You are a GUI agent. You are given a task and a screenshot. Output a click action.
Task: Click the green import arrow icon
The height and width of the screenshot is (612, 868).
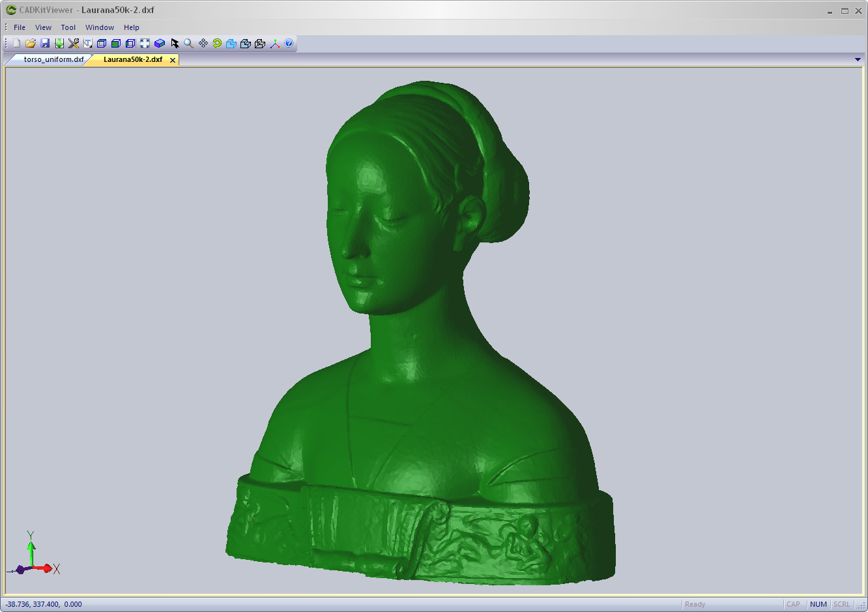(59, 43)
